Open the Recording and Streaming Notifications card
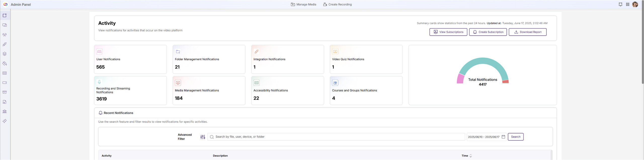The image size is (644, 160). coord(130,91)
